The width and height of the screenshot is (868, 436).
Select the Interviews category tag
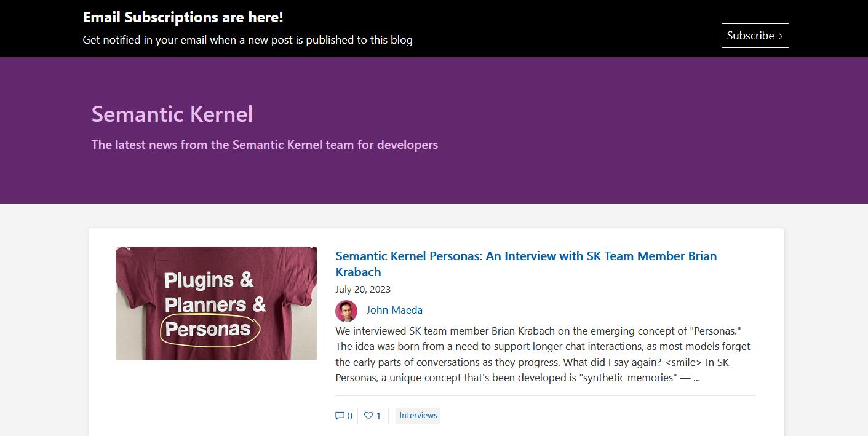(418, 416)
